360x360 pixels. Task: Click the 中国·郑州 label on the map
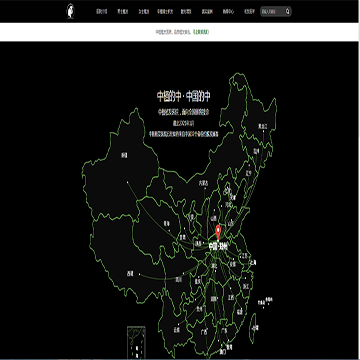point(218,247)
